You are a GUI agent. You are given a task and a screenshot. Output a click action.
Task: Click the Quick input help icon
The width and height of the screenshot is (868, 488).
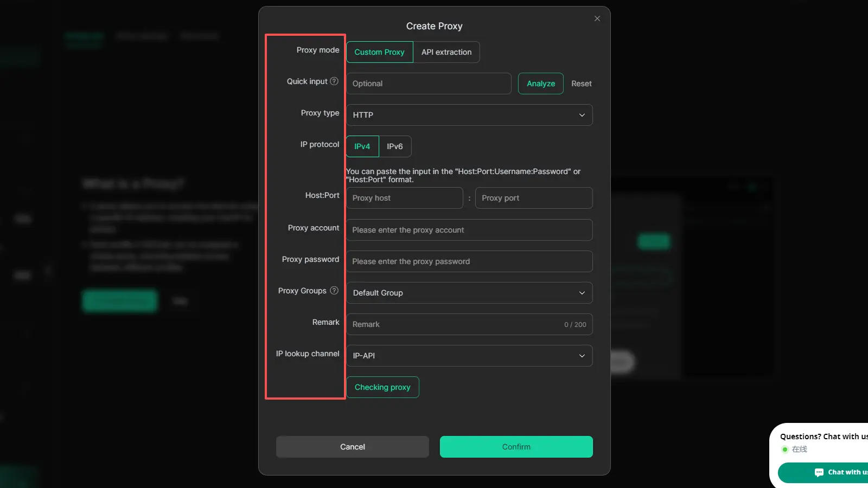[x=334, y=81]
